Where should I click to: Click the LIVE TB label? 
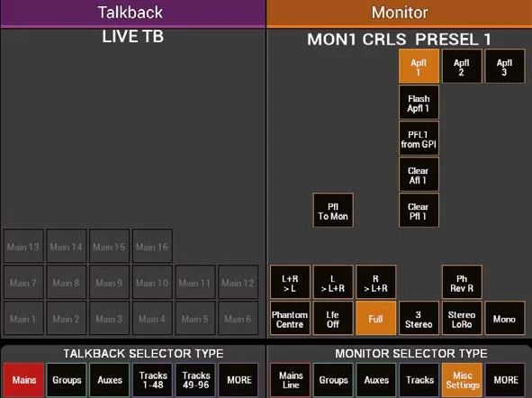tap(133, 37)
